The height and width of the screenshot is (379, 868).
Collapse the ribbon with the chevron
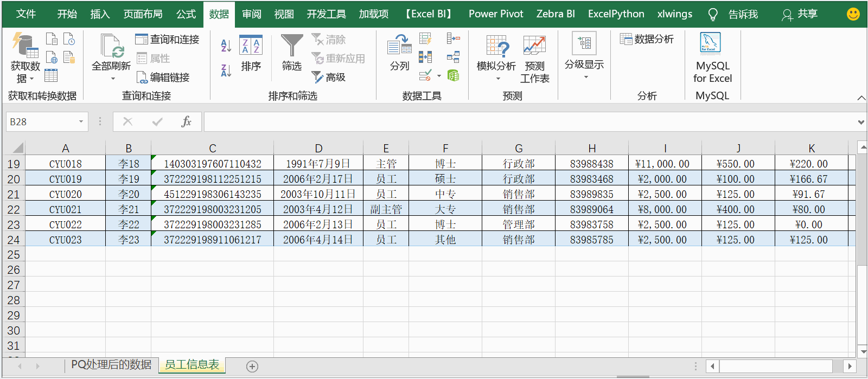[861, 98]
